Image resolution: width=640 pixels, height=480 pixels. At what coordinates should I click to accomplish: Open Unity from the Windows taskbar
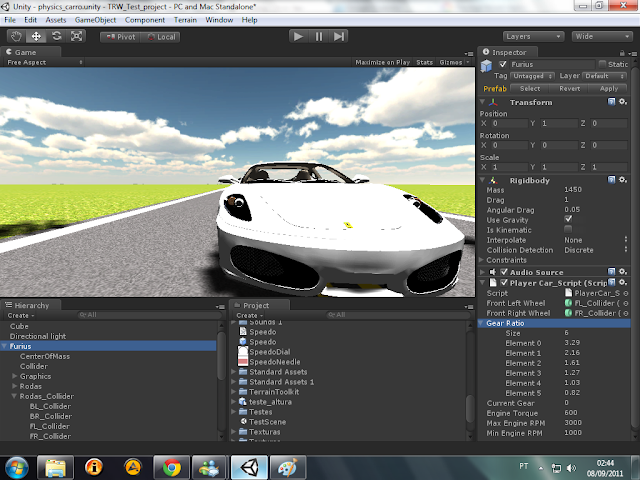point(249,467)
